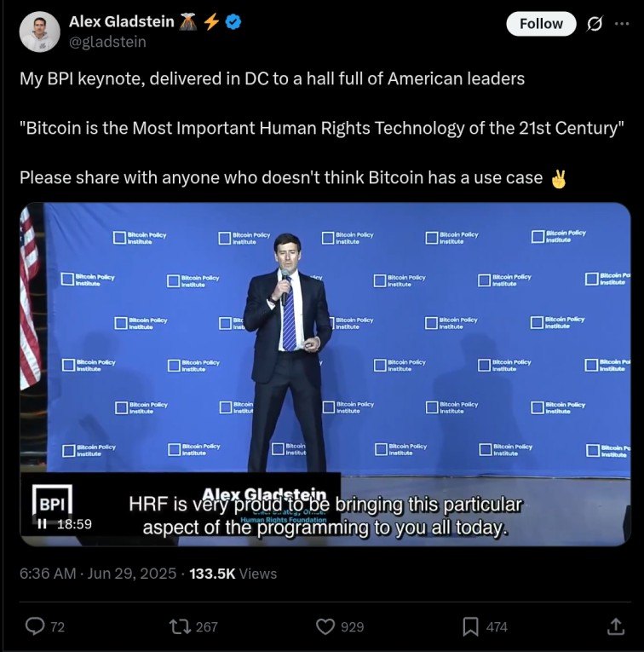Like the post with the heart icon
644x652 pixels.
tap(325, 626)
